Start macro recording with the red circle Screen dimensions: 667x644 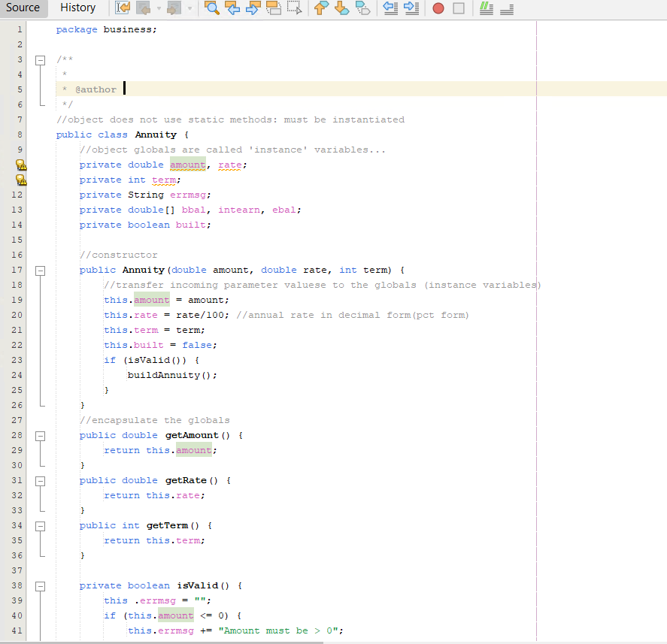point(438,8)
